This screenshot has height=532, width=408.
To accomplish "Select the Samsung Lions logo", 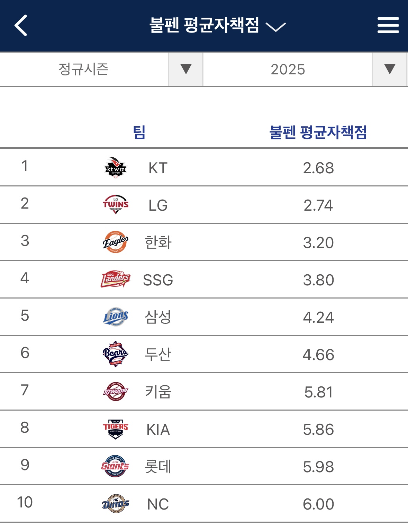I will (x=116, y=317).
